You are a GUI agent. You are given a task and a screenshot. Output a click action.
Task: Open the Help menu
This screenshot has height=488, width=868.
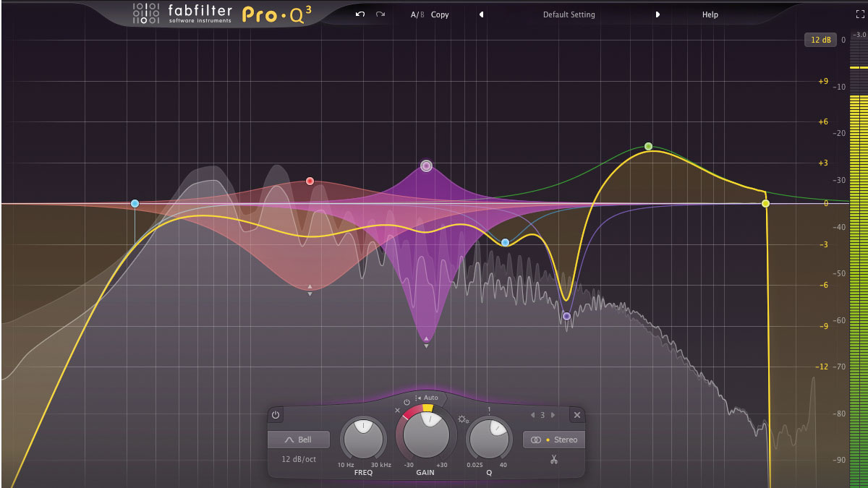click(x=710, y=14)
